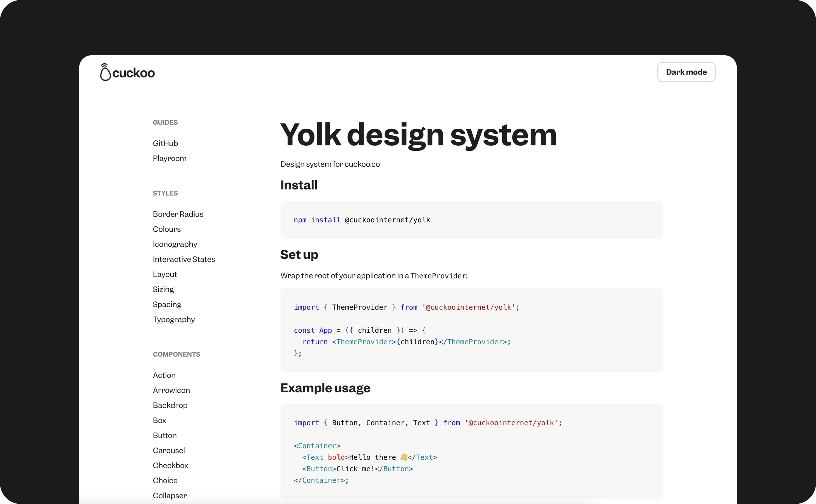Click the cuckoo egg logo icon

pos(105,72)
